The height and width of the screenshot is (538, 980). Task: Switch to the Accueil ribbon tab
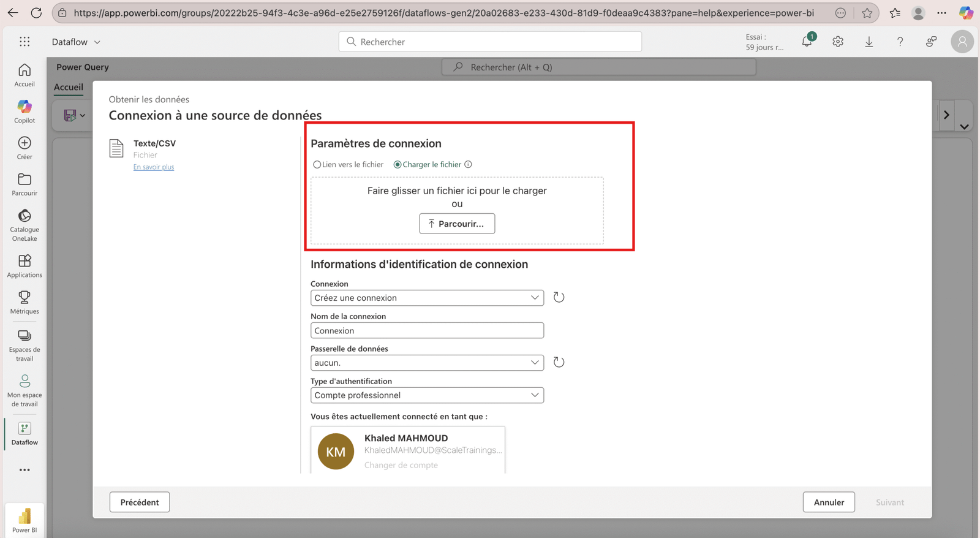tap(69, 87)
